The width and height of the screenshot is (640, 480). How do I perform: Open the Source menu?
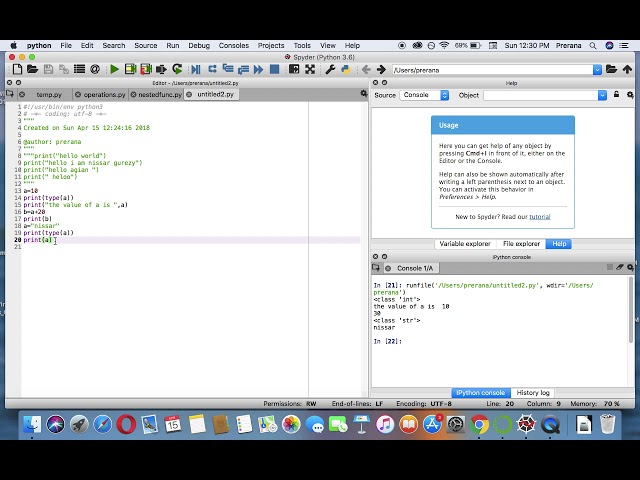click(x=146, y=46)
